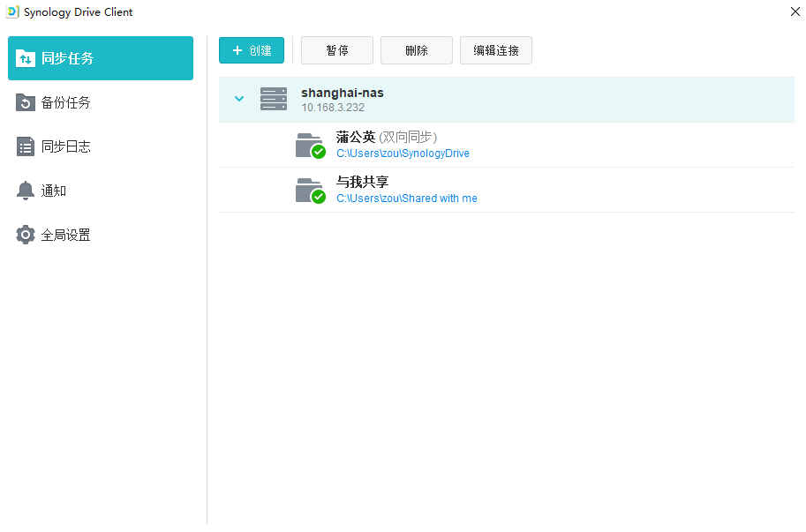
Task: Click the sync tasks icon in sidebar
Action: tap(26, 58)
